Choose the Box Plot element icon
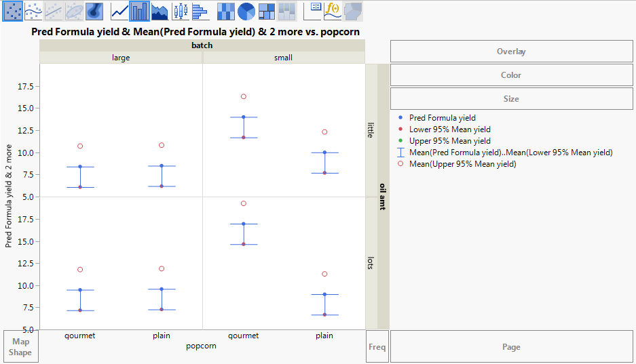Image resolution: width=636 pixels, height=364 pixels. (x=180, y=11)
